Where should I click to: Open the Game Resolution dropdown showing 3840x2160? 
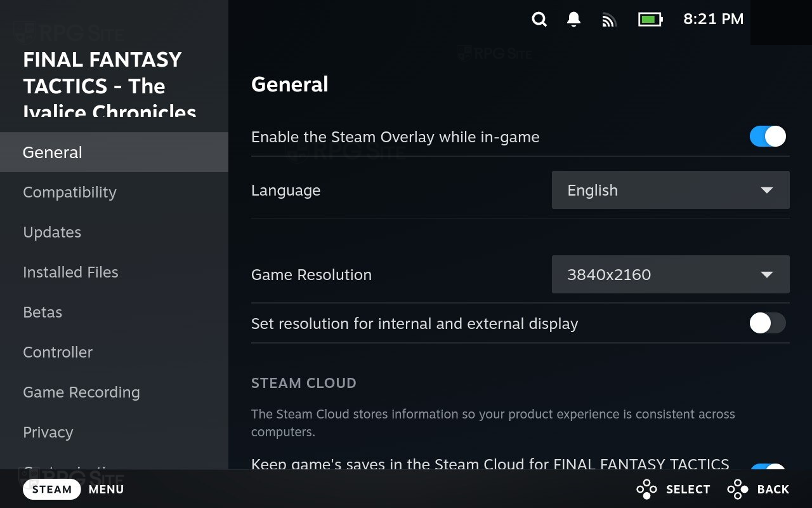pyautogui.click(x=671, y=274)
